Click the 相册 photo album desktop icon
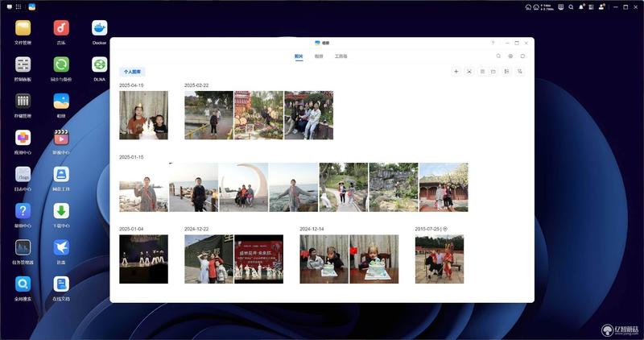The height and width of the screenshot is (340, 644). pos(61,102)
